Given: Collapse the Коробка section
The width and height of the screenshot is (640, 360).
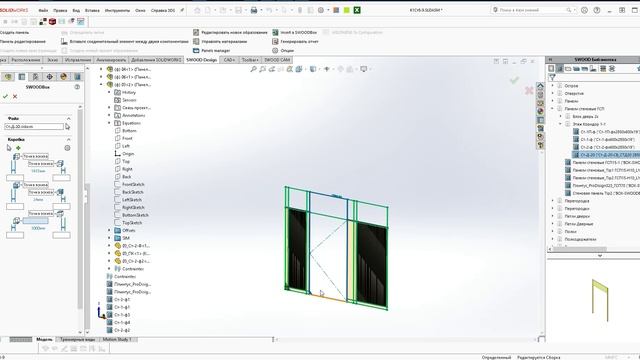Looking at the screenshot, I should coord(69,140).
